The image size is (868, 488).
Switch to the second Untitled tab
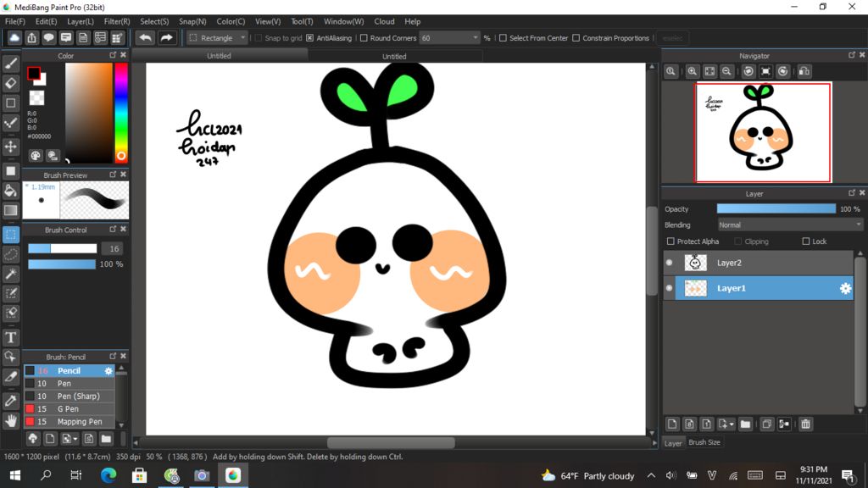[394, 57]
